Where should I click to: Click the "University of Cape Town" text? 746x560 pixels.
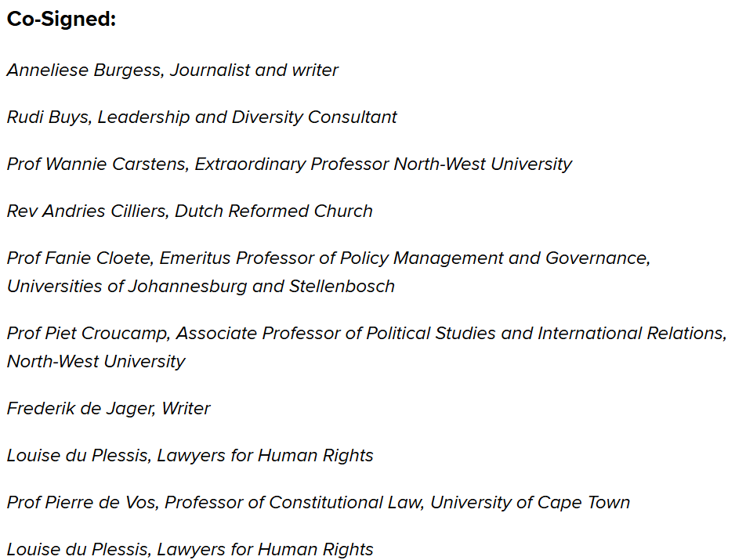point(530,502)
